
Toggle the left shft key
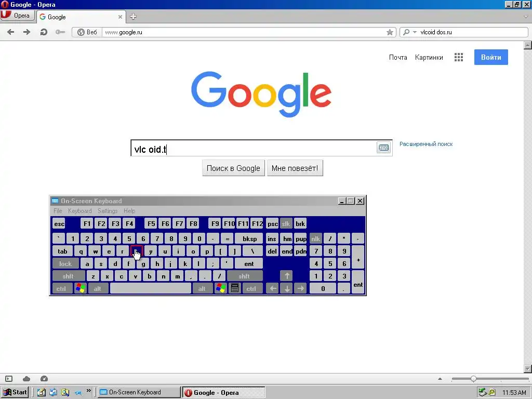(68, 276)
